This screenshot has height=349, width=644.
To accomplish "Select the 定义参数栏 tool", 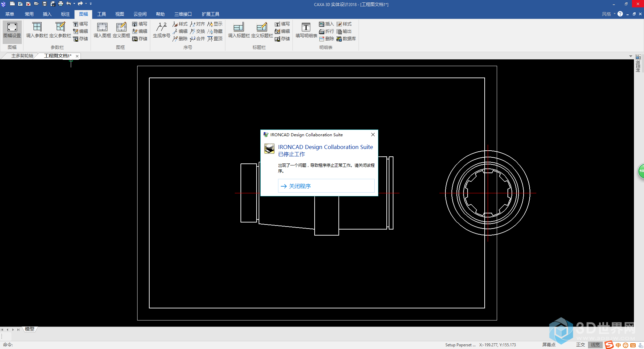I will 60,31.
